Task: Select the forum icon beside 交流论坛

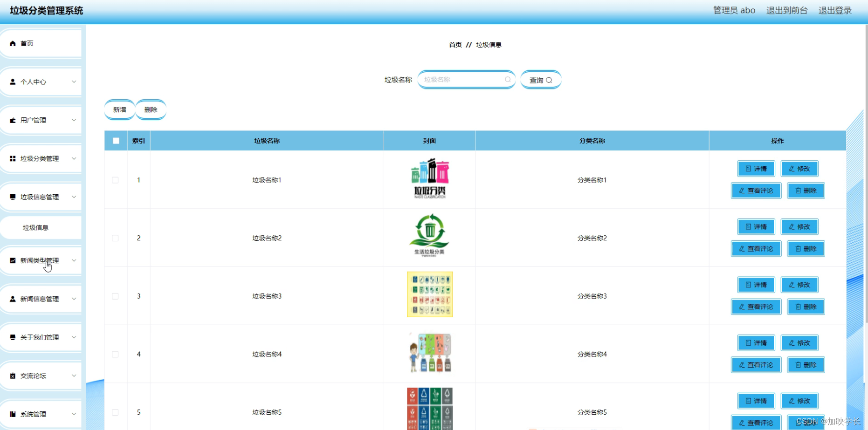Action: (13, 375)
